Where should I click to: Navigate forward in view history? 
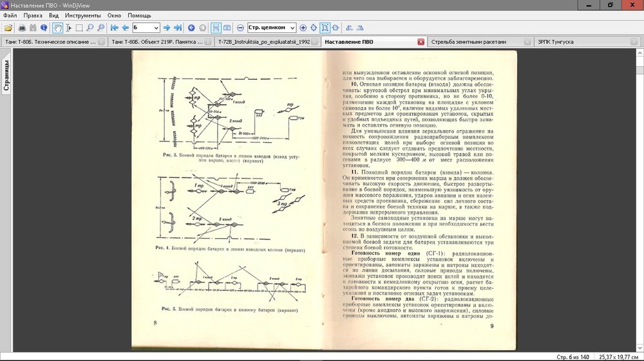pyautogui.click(x=202, y=28)
